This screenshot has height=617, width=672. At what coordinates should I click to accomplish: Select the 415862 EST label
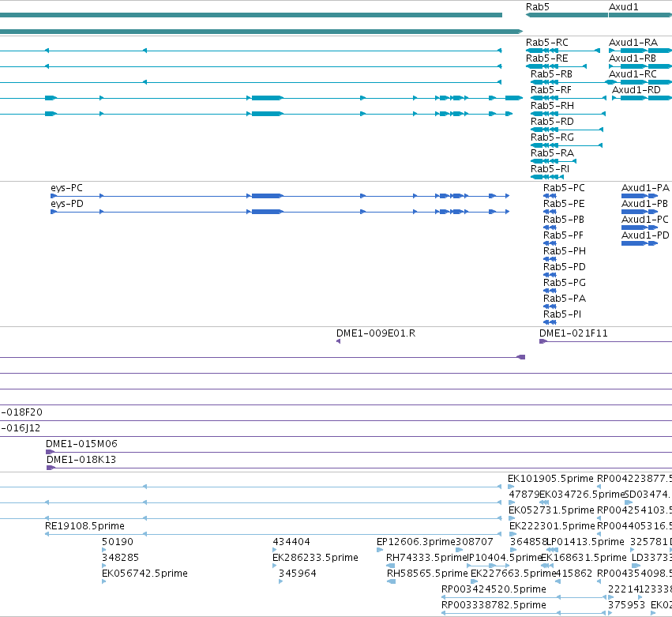tap(574, 574)
